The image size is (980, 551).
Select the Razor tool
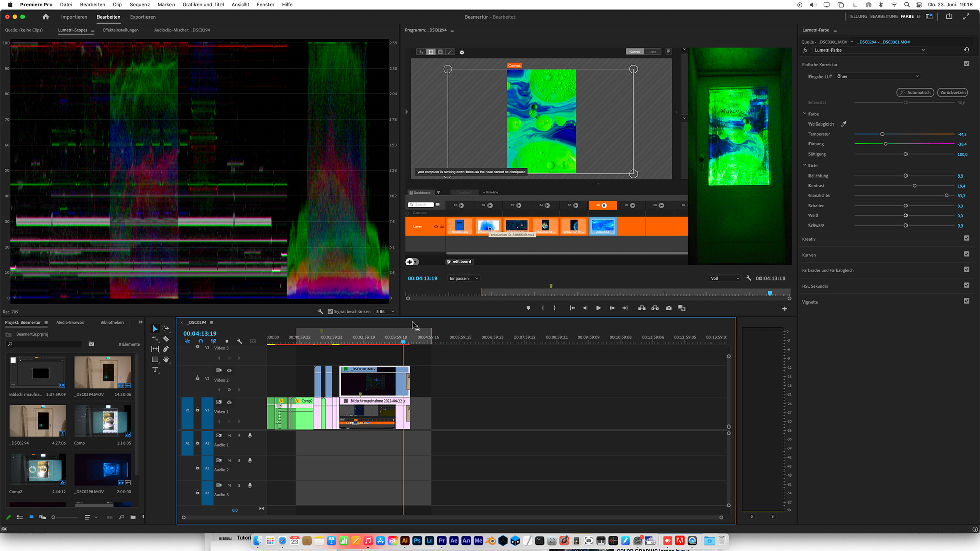click(x=166, y=339)
